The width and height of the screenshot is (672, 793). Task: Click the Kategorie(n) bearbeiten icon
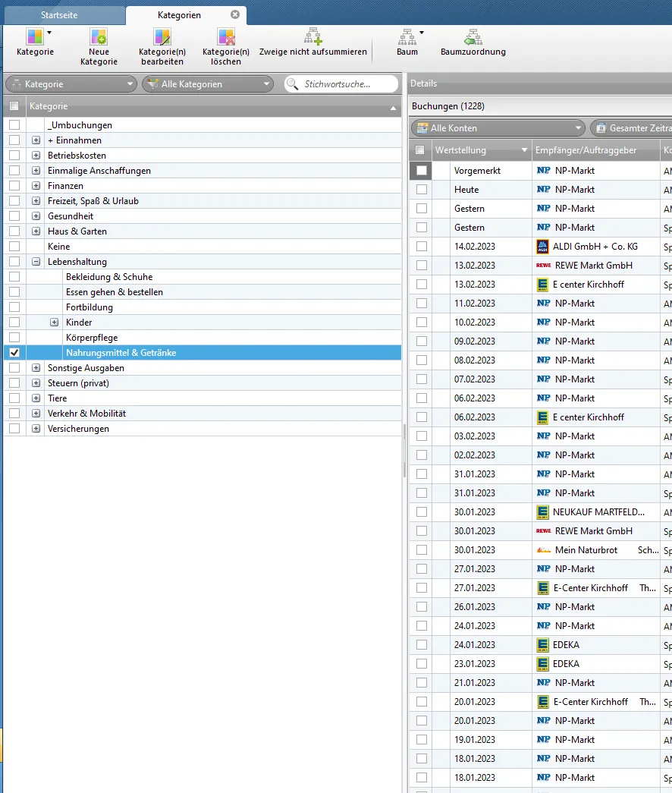point(162,37)
